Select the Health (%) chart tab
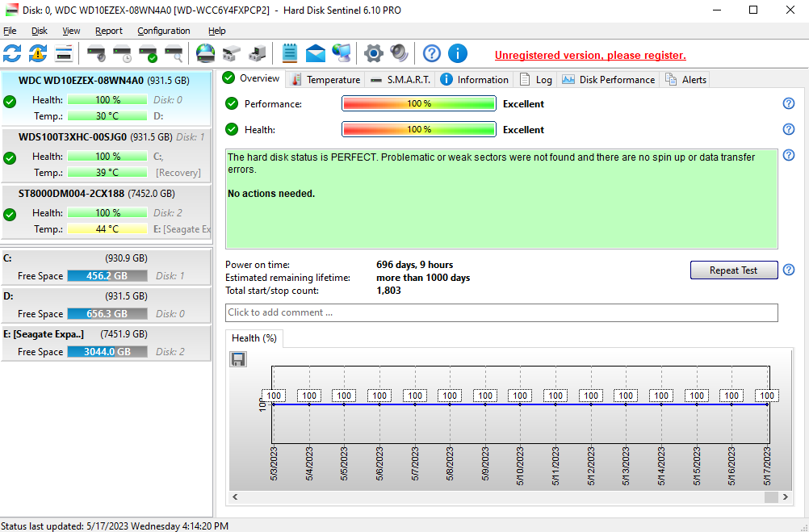Image resolution: width=809 pixels, height=532 pixels. (x=254, y=338)
